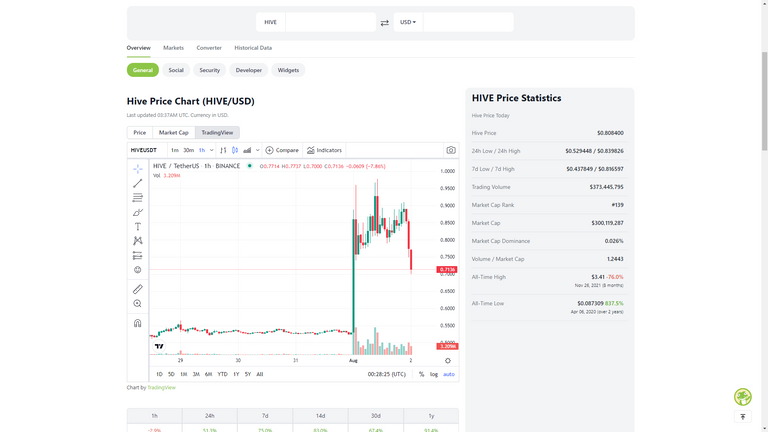This screenshot has width=768, height=432.
Task: Select the TradingView chart tab
Action: (x=217, y=133)
